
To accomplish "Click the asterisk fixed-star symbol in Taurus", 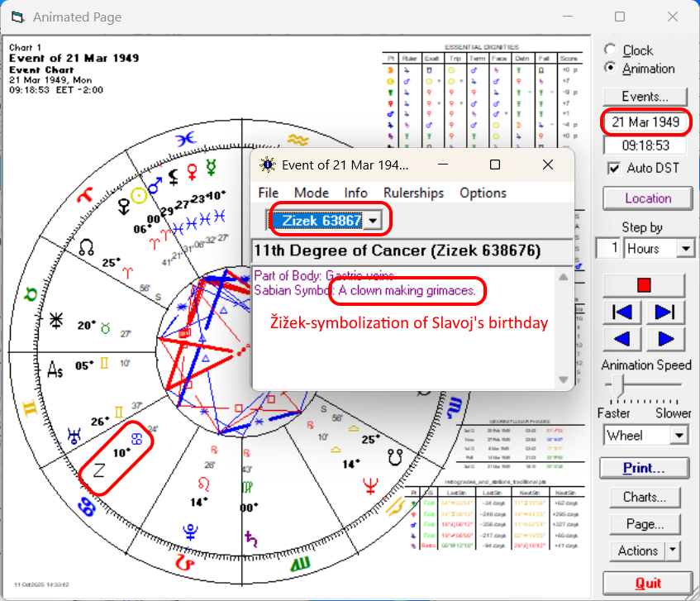I will [56, 320].
